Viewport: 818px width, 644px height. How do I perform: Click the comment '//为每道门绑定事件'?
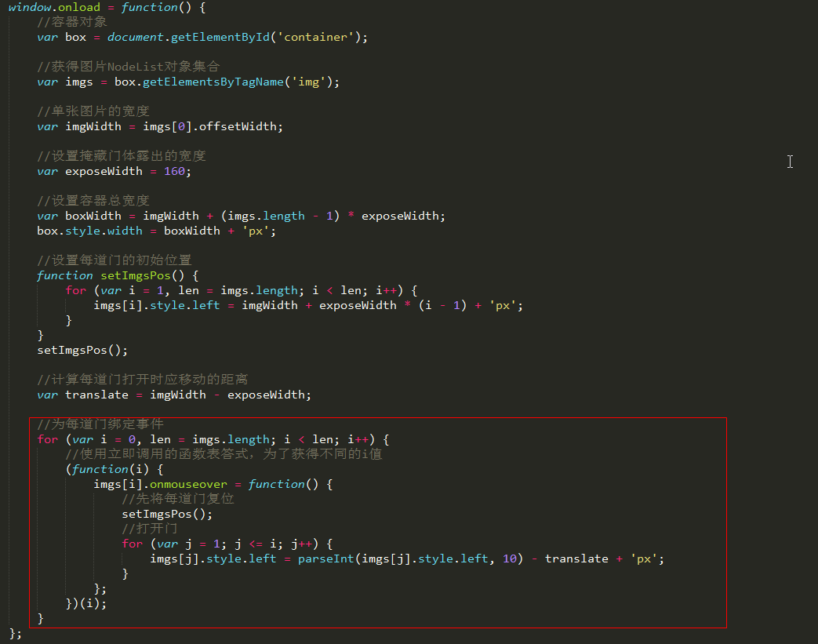tap(100, 424)
